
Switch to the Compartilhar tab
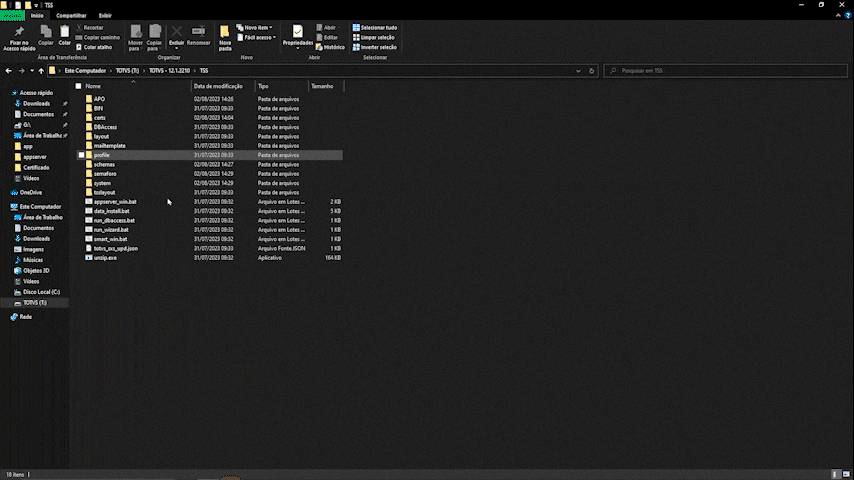pos(71,16)
